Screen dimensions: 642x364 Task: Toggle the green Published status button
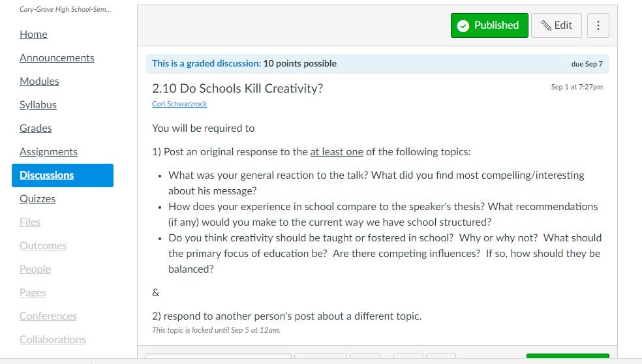tap(489, 25)
